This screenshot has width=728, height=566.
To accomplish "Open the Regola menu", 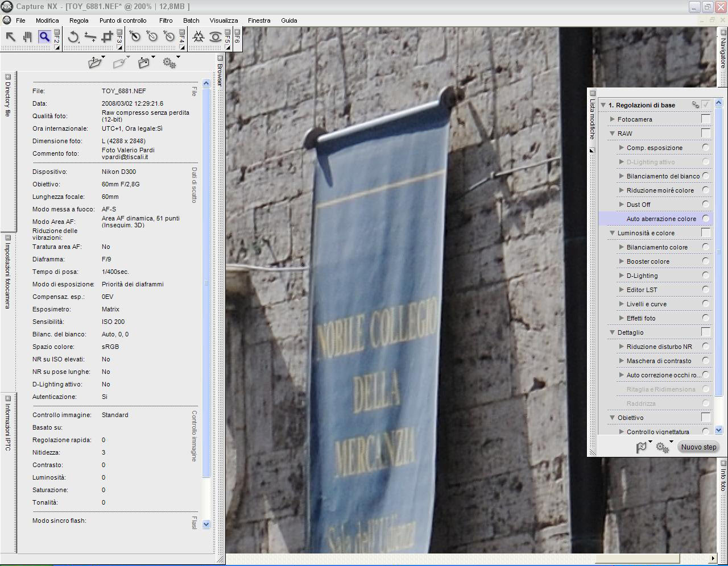I will [79, 20].
